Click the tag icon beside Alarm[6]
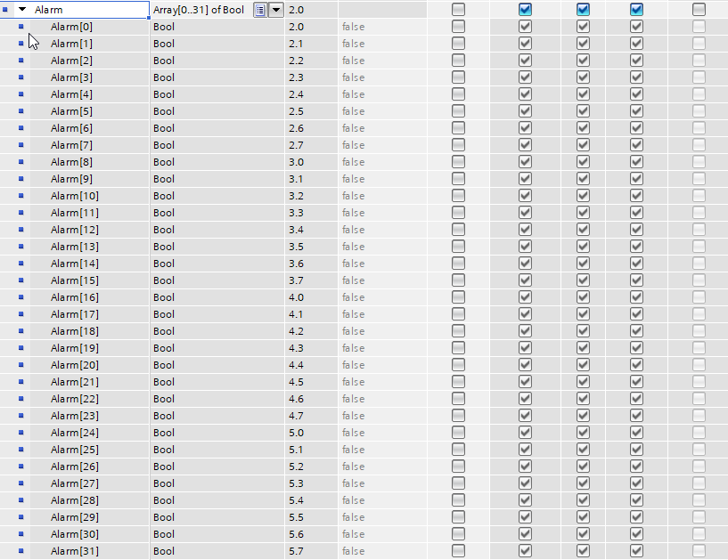The image size is (728, 560). [20, 128]
